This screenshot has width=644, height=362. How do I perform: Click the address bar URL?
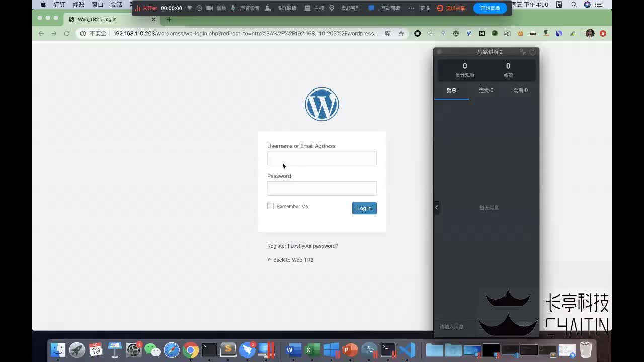tap(246, 33)
